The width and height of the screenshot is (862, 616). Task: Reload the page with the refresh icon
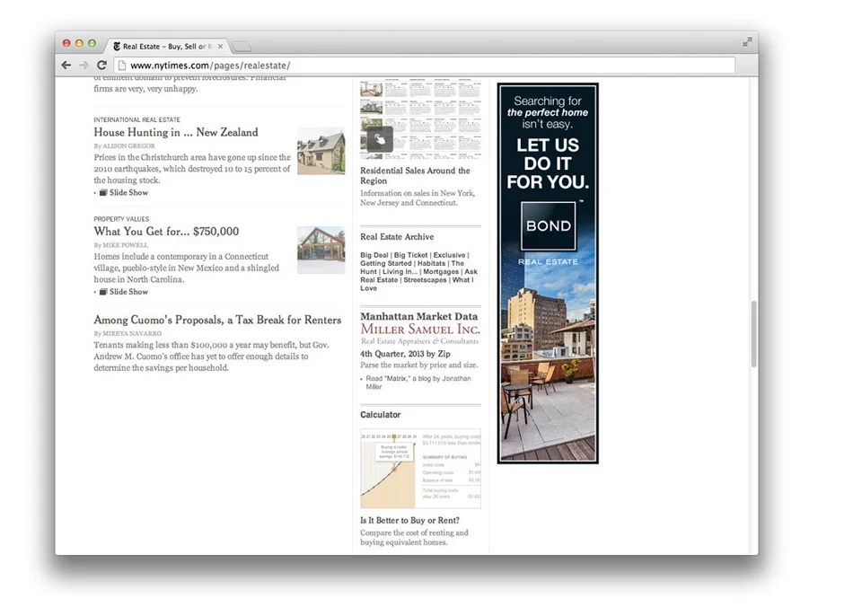[x=101, y=65]
